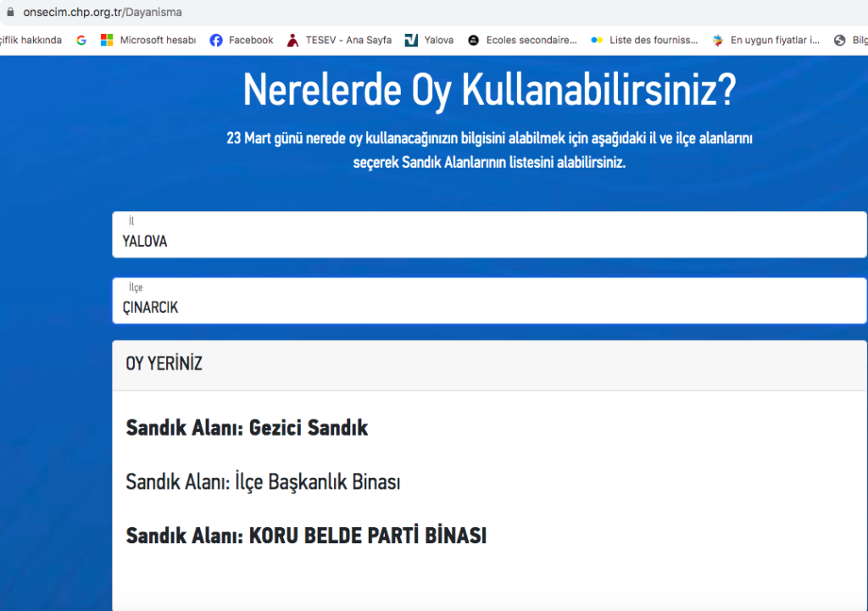Open the TESEV - Ana Sayfa bookmark
Image resolution: width=868 pixels, height=611 pixels.
[x=339, y=40]
